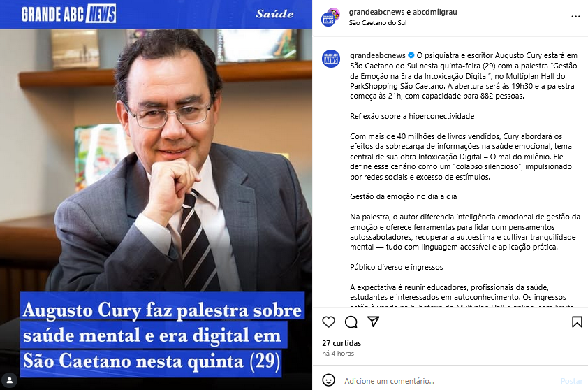
Task: Open the grandeabcnews avatar in the post header
Action: pyautogui.click(x=330, y=17)
